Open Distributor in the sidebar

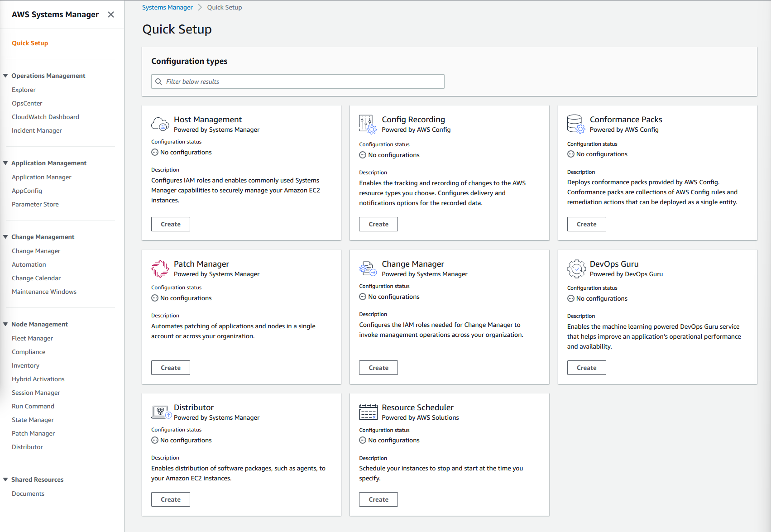27,447
